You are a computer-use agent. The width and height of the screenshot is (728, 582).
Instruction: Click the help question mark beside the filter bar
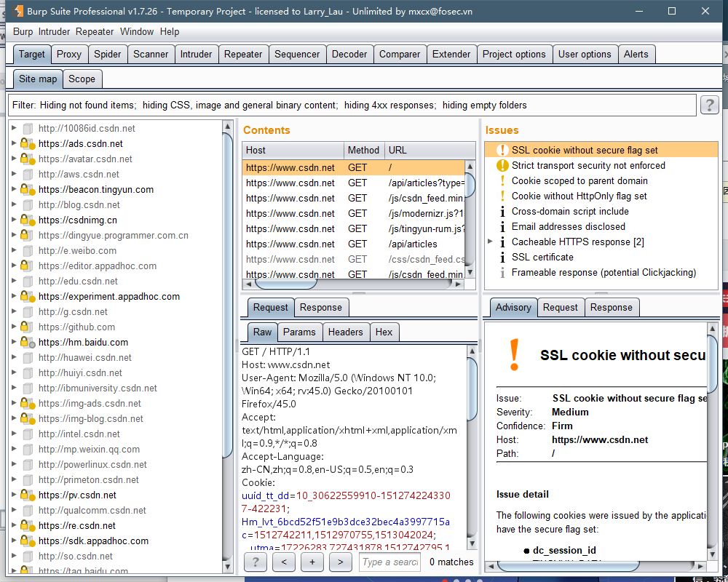(x=710, y=105)
